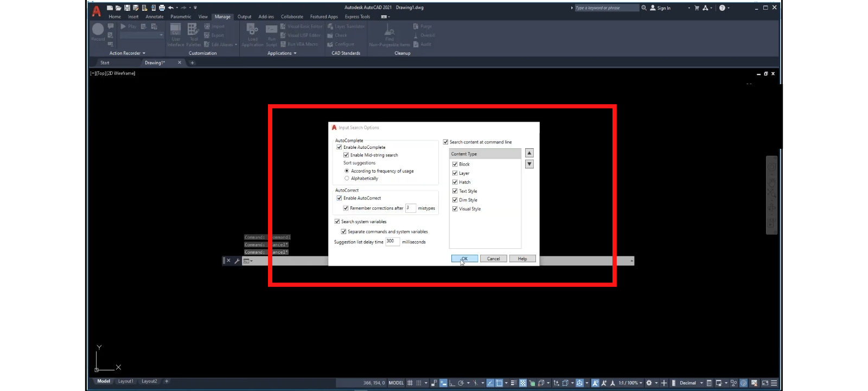This screenshot has width=868, height=391.
Task: Click the AutoCAD application menu logo
Action: pos(97,11)
